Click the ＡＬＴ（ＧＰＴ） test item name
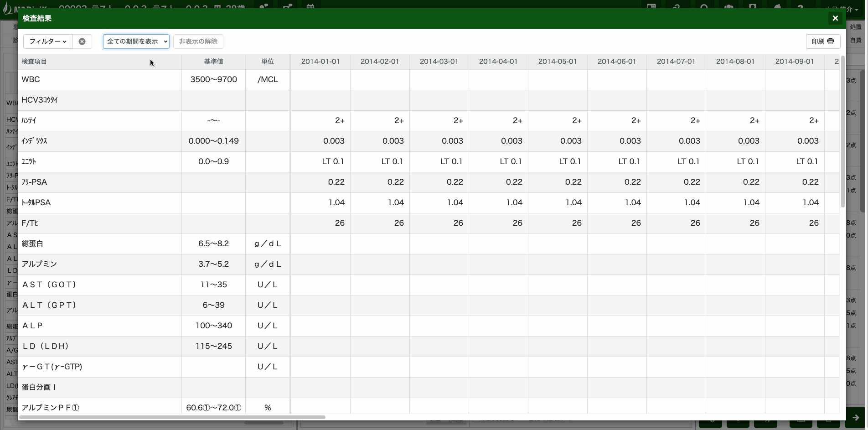This screenshot has width=868, height=430. 49,305
